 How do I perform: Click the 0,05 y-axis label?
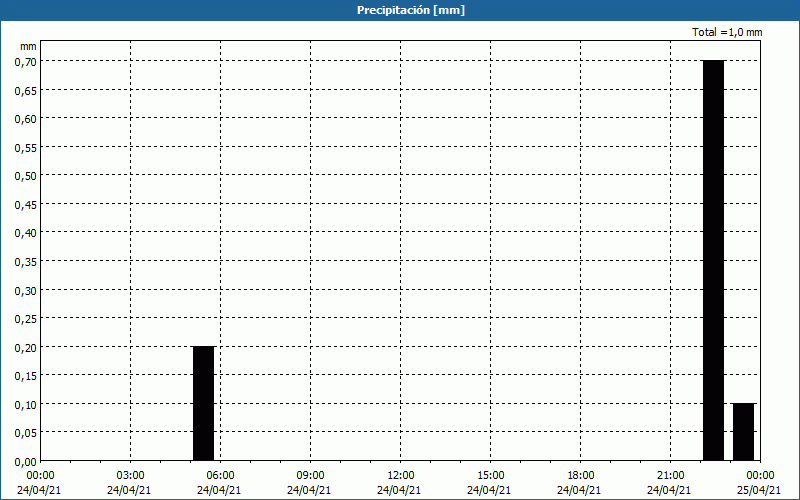(x=26, y=433)
